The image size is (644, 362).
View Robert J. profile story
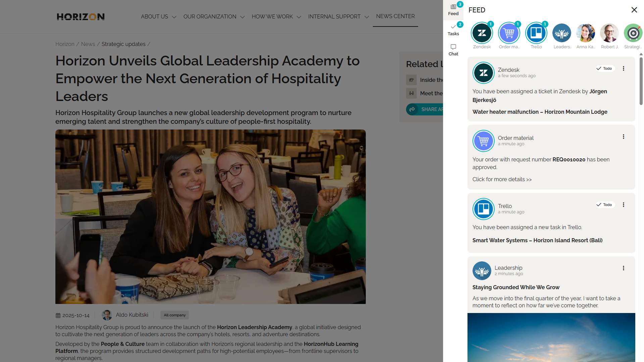609,33
